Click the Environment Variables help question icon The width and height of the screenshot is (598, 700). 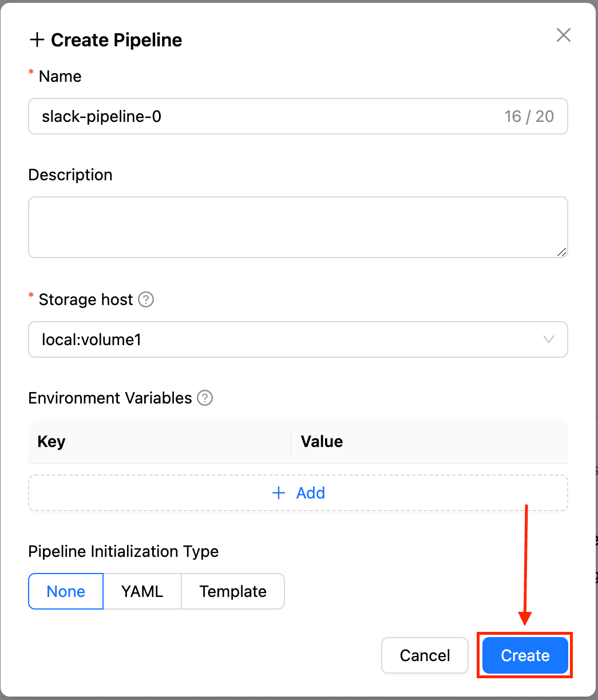(205, 398)
